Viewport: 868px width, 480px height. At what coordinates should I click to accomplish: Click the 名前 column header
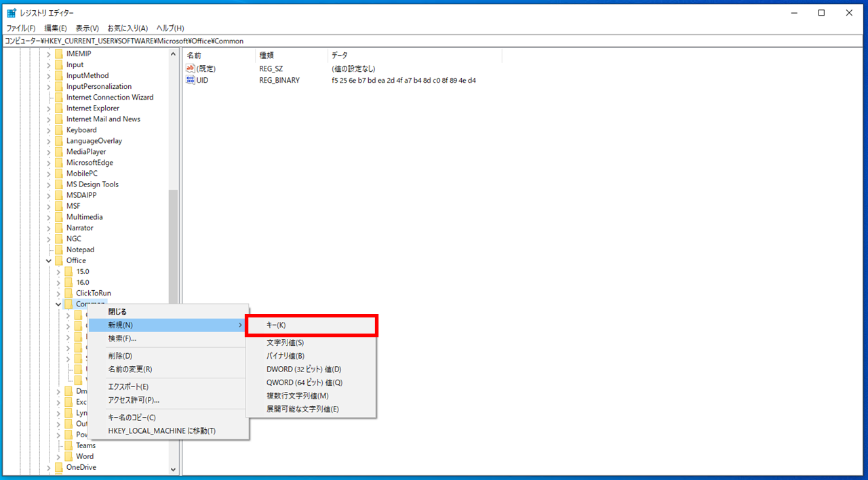pos(220,55)
